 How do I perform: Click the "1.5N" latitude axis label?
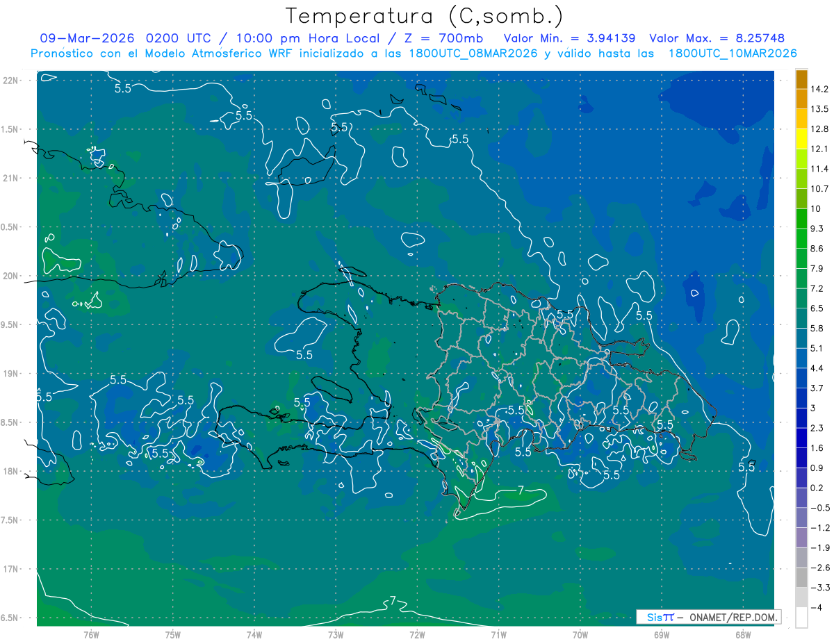click(10, 129)
